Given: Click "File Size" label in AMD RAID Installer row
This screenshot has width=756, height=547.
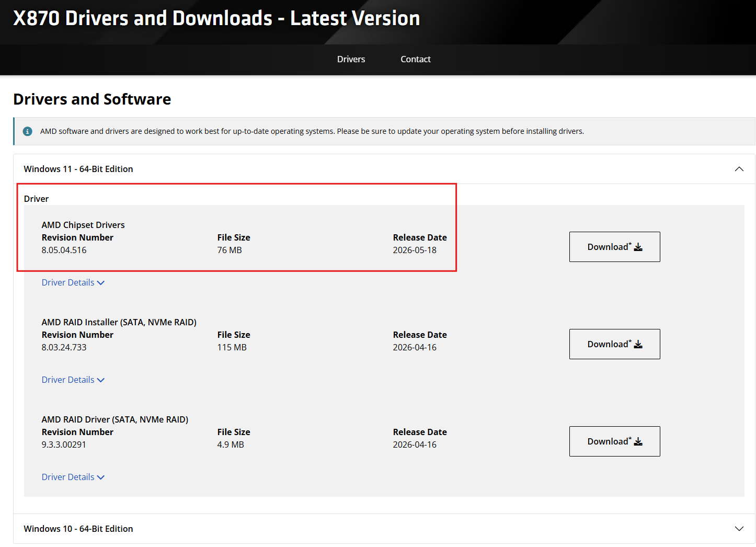Looking at the screenshot, I should pos(234,335).
